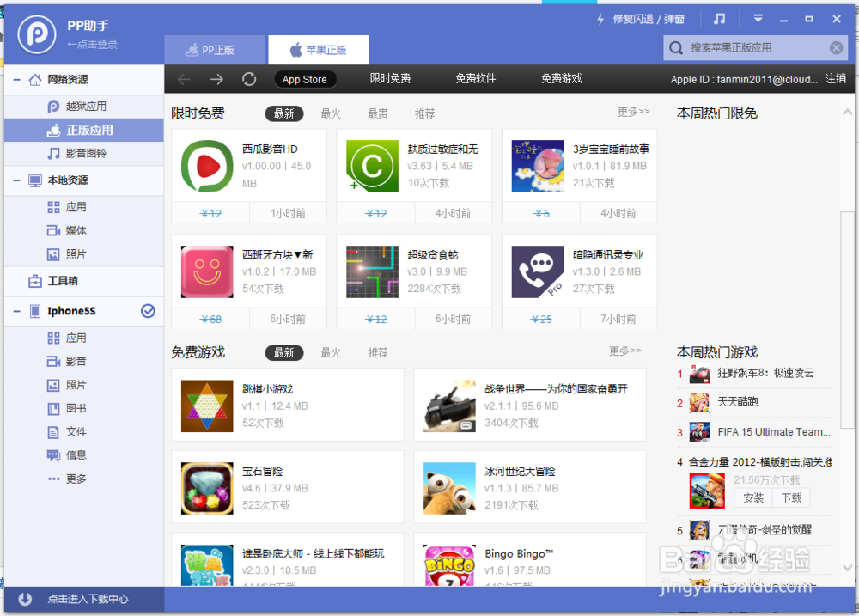Select the App Store menu item
859x616 pixels.
click(x=305, y=79)
